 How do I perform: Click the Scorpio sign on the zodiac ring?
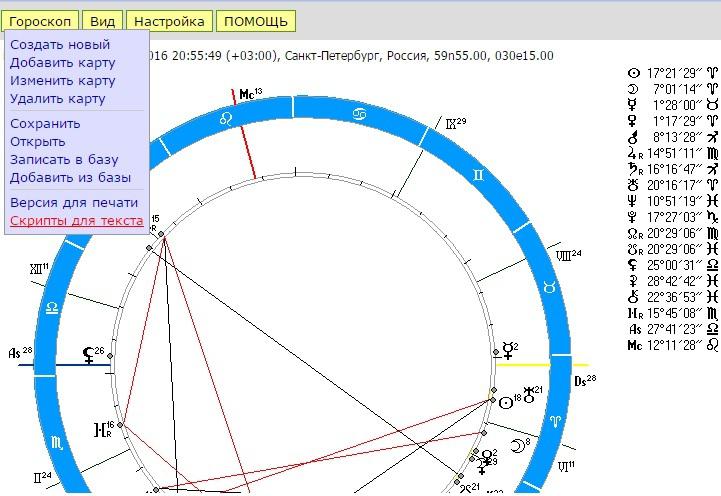[x=57, y=443]
